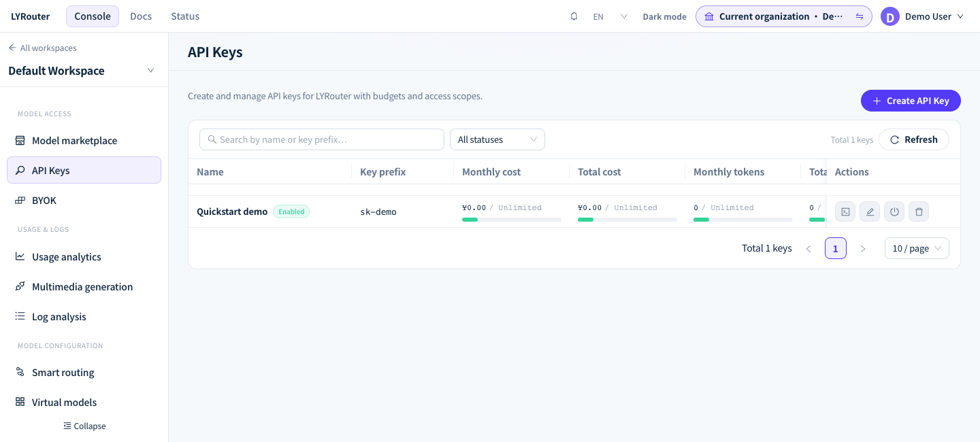
Task: Expand the Default Workspace selector
Action: click(151, 71)
